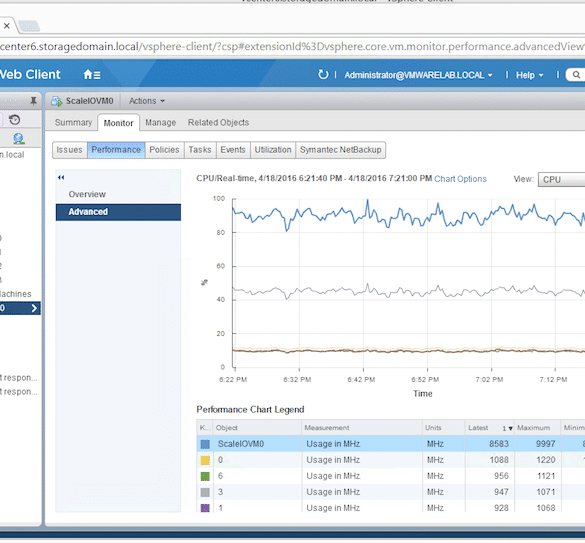Select the networking globe inventory icon
The image size is (585, 543).
click(x=19, y=139)
